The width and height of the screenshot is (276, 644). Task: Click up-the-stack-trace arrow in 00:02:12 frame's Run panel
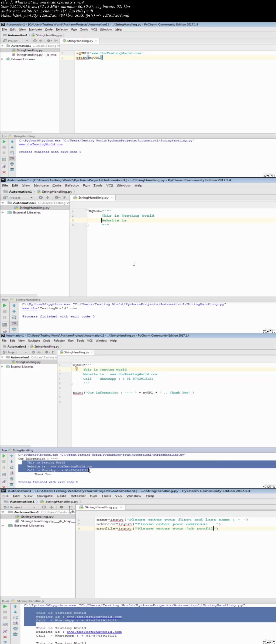(x=12, y=141)
